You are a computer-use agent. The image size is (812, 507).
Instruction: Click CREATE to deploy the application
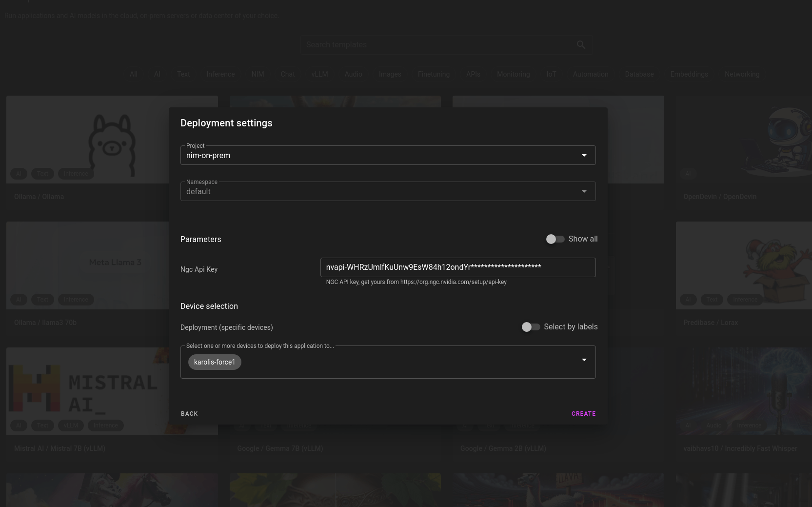pos(583,414)
